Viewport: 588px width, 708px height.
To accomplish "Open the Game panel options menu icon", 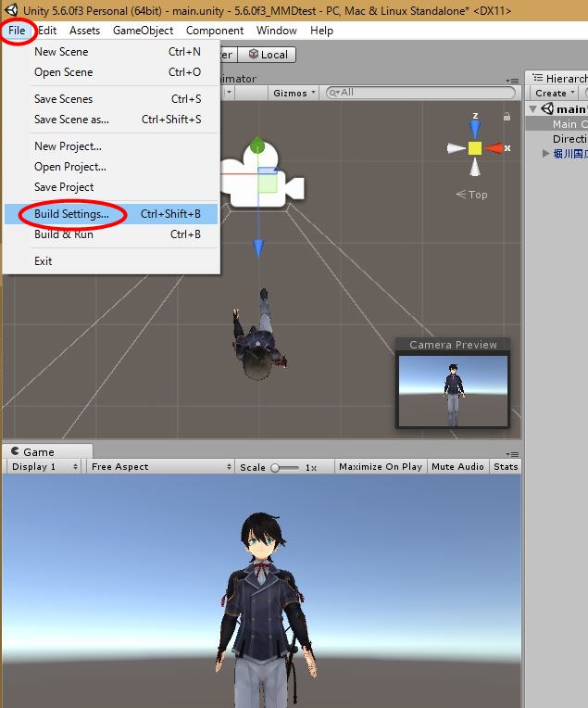I will (x=512, y=454).
